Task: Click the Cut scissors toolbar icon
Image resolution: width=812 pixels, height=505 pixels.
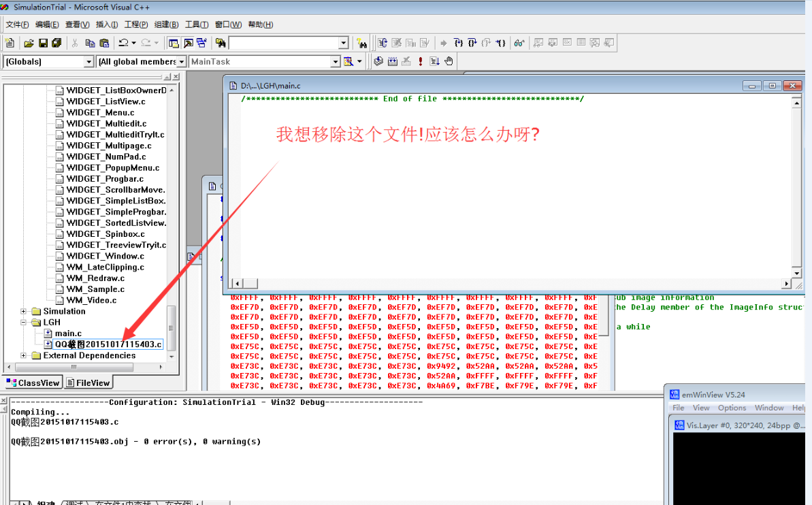Action: pos(75,43)
